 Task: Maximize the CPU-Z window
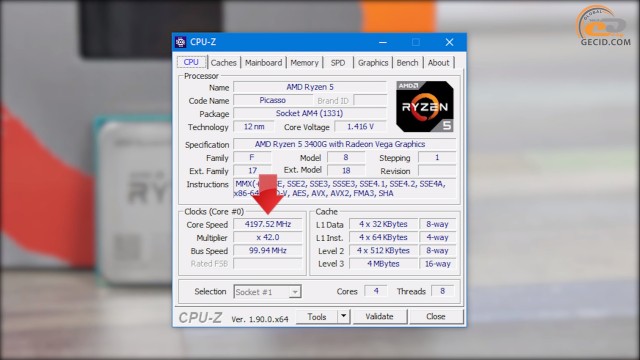[x=416, y=42]
